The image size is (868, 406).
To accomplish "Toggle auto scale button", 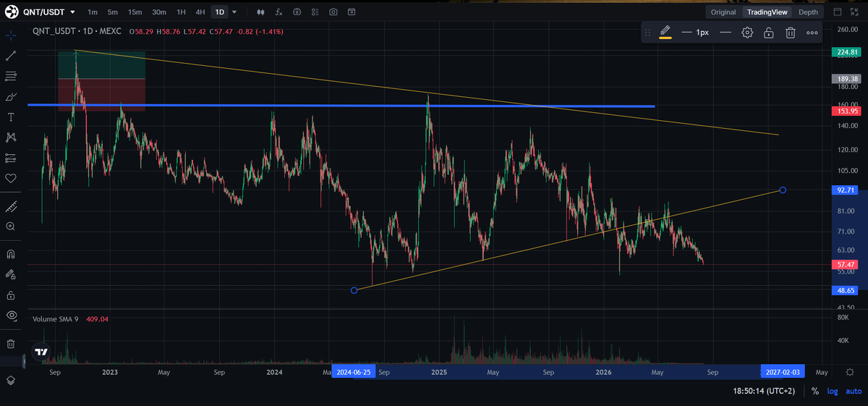I will [x=854, y=391].
